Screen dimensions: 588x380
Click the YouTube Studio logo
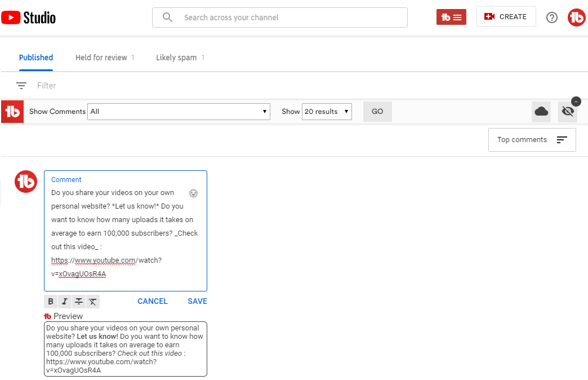(29, 17)
